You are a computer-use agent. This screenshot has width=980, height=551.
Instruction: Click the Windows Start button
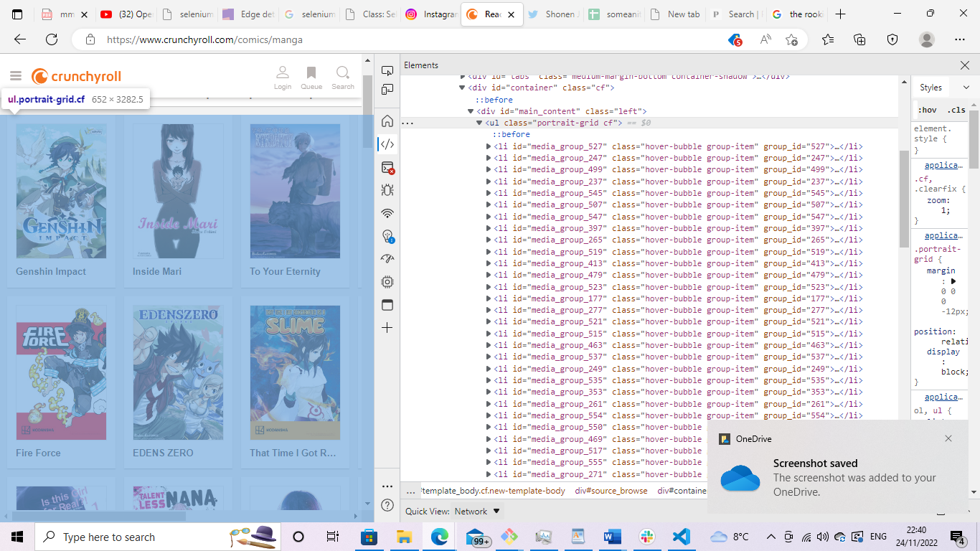pos(17,537)
